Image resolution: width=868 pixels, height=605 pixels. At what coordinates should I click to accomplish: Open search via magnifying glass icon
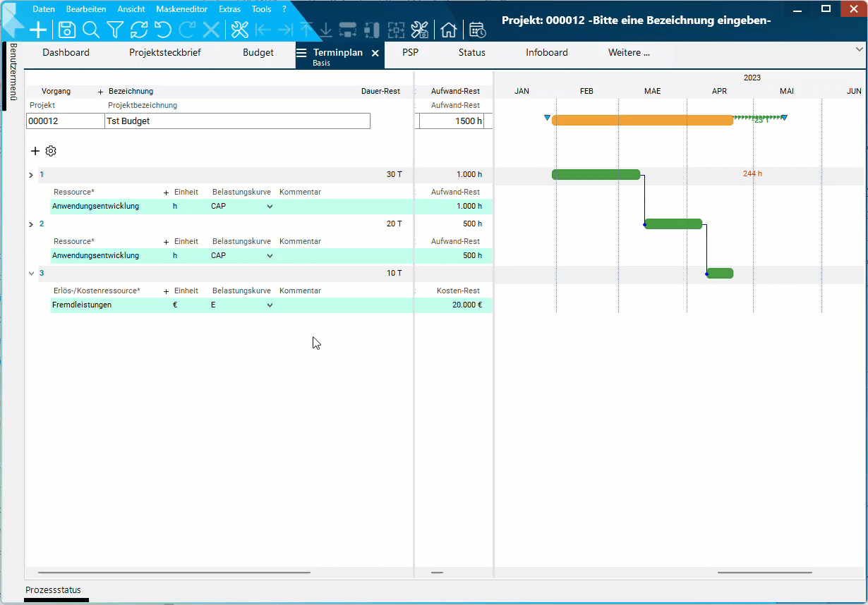pos(91,30)
